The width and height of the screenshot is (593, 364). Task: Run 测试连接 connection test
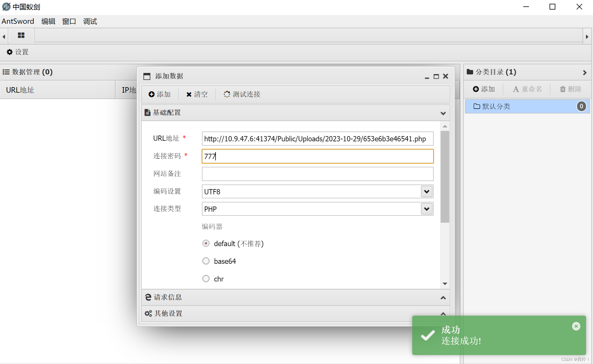tap(242, 94)
